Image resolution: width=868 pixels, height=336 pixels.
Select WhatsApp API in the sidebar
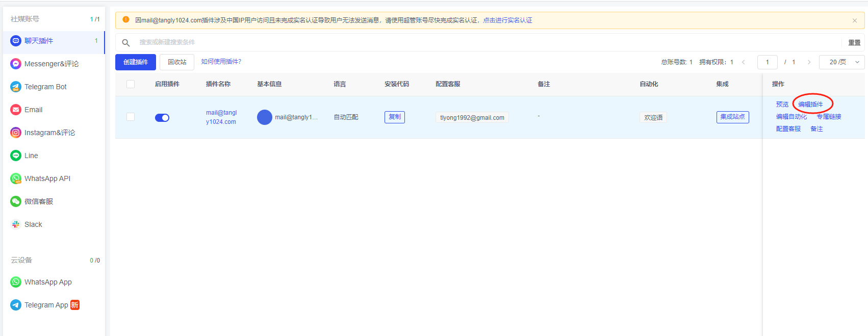click(54, 178)
